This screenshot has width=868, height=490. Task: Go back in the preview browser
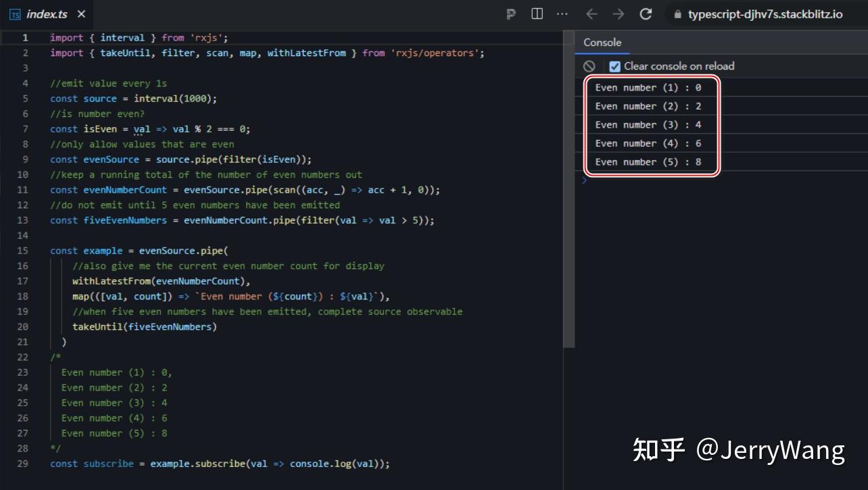coord(592,14)
